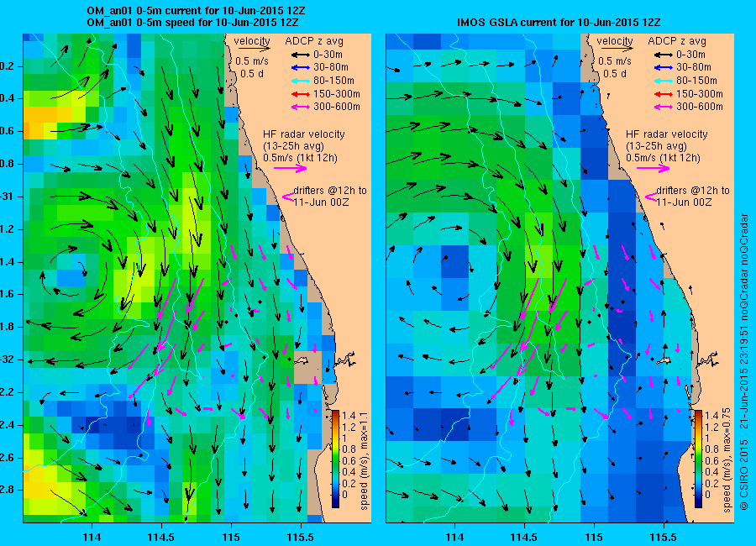Click 'HF radar velocity' label in left panel
This screenshot has width=756, height=546.
304,134
